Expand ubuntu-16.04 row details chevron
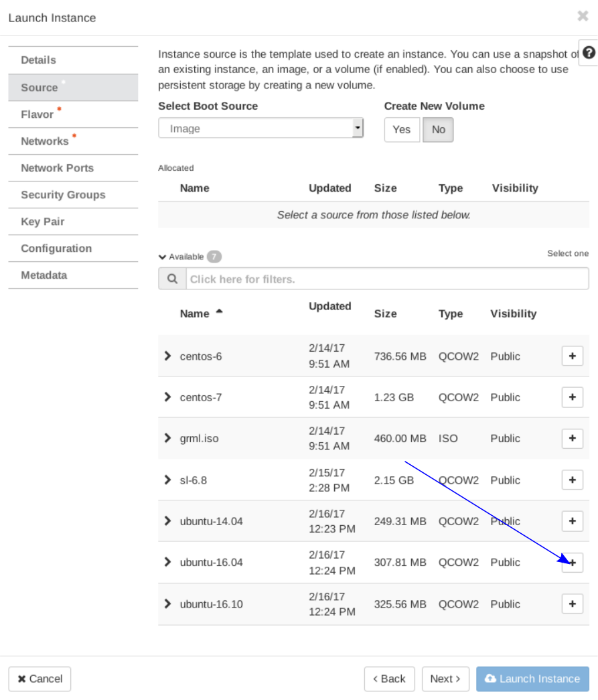The height and width of the screenshot is (700, 598). pyautogui.click(x=167, y=562)
